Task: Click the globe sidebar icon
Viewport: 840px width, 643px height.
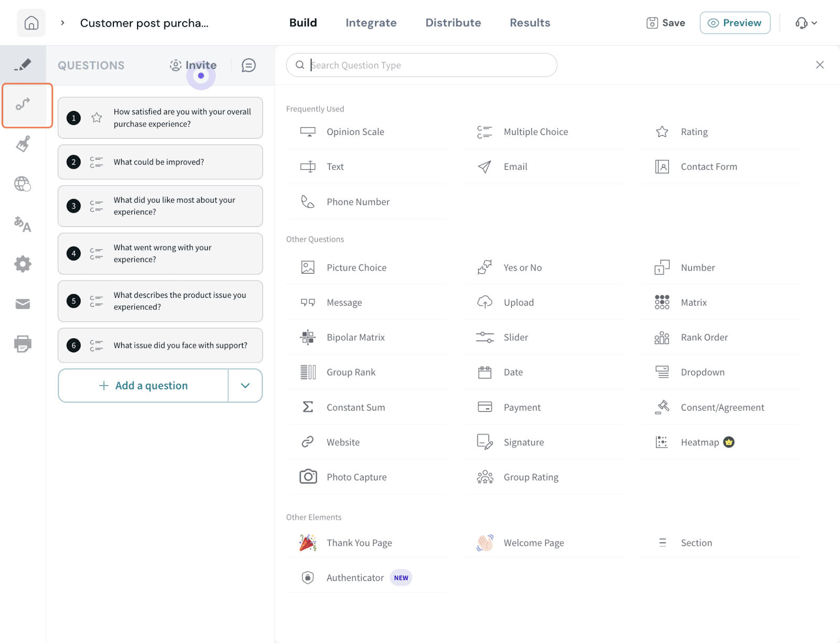Action: click(23, 184)
